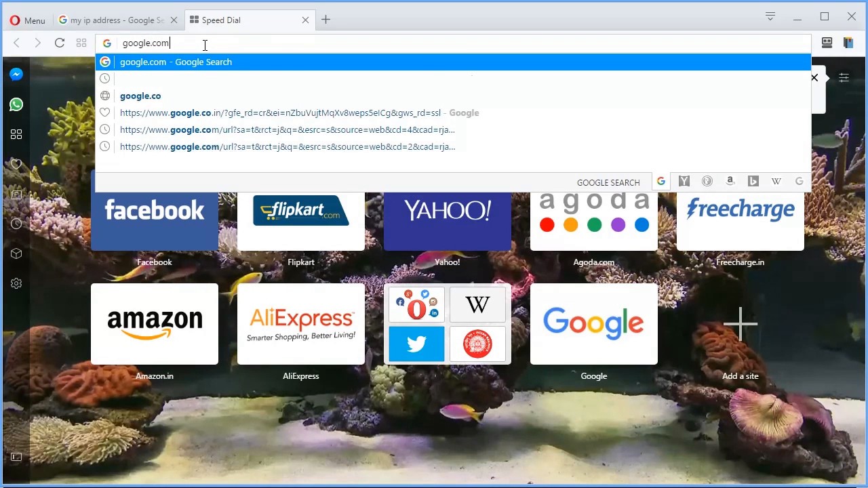Click the rightmost toolbar extension icon
Viewport: 868px width, 488px height.
[x=848, y=43]
